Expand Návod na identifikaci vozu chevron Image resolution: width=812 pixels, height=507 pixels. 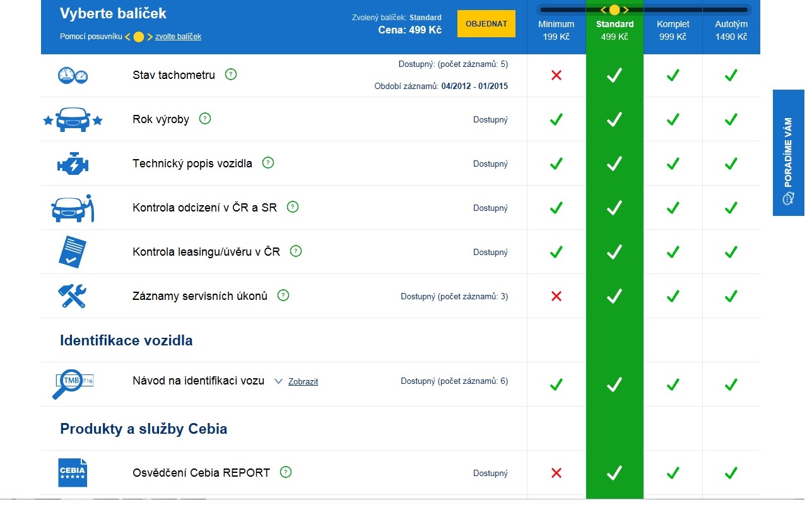(278, 381)
